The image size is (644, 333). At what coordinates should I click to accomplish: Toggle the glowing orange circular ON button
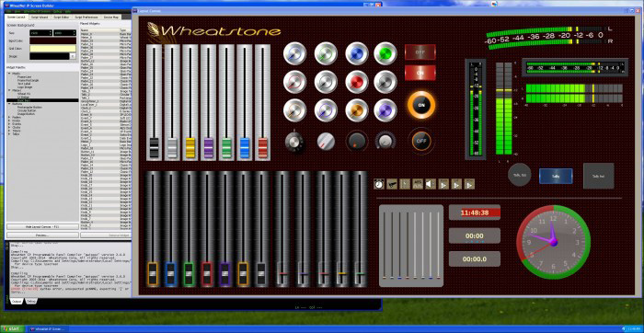point(421,105)
